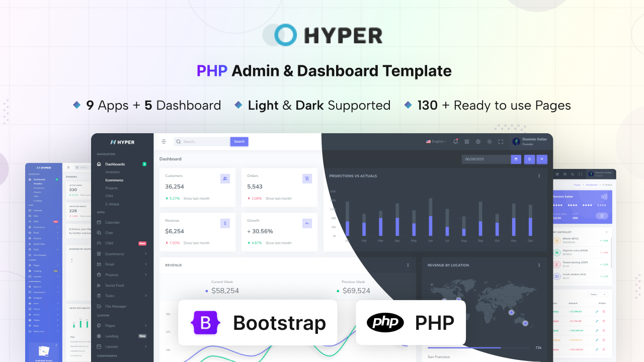Open My Watchlist options menu
This screenshot has height=362, width=644.
[x=606, y=232]
